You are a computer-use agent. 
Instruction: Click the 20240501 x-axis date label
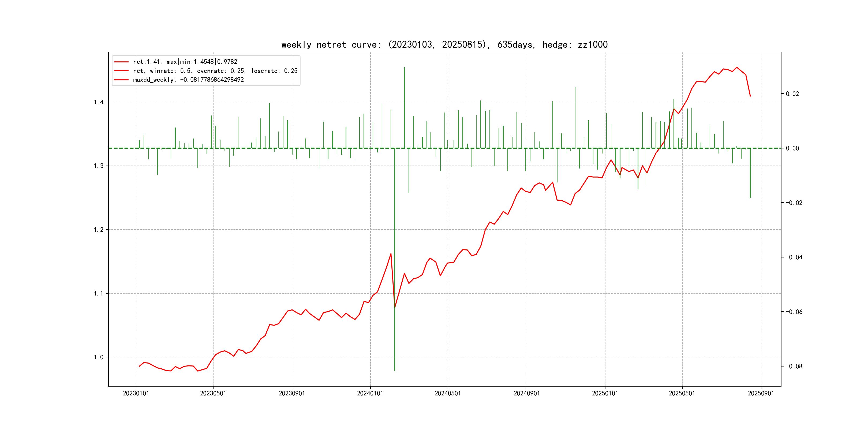point(447,394)
